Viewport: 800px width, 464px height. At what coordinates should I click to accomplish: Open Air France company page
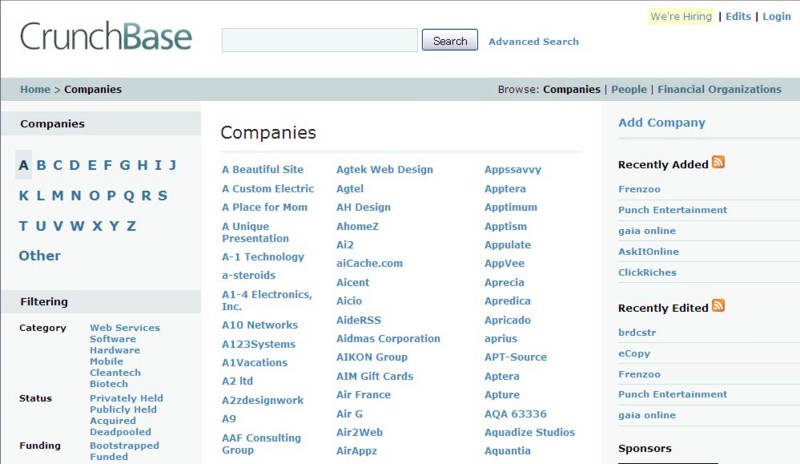coord(363,395)
